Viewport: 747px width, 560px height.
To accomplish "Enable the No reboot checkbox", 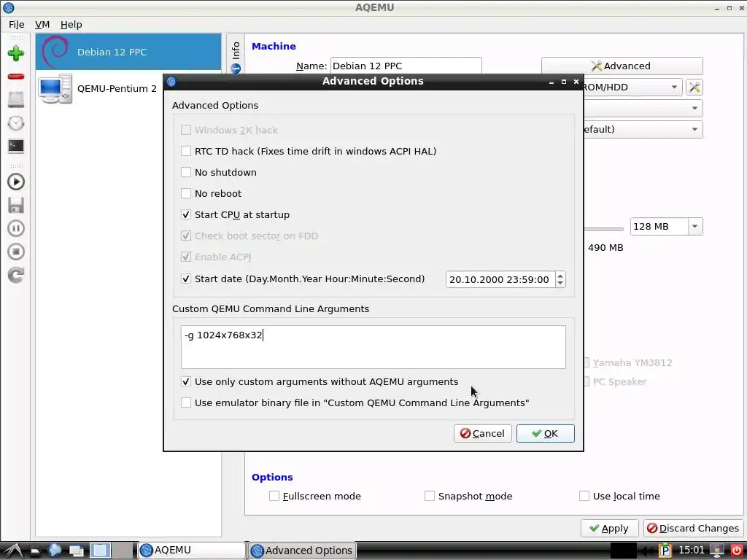I will 186,193.
